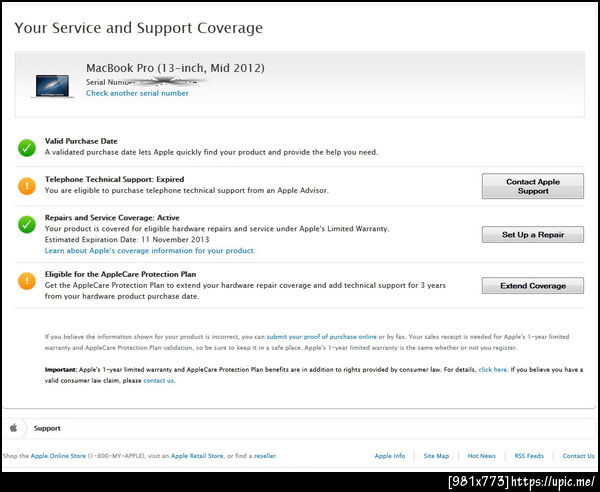Click the Valid Purchase Date green checkmark icon
This screenshot has width=600, height=492.
(27, 148)
